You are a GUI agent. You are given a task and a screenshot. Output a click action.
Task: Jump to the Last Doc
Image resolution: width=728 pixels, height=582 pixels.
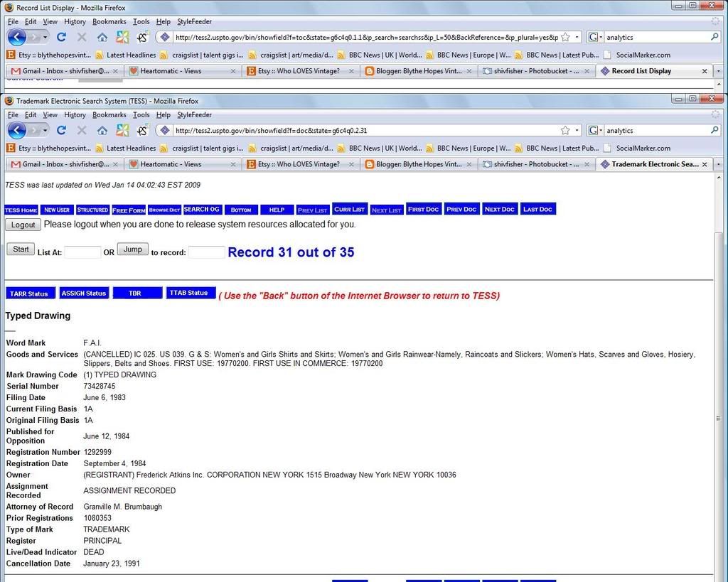(537, 210)
